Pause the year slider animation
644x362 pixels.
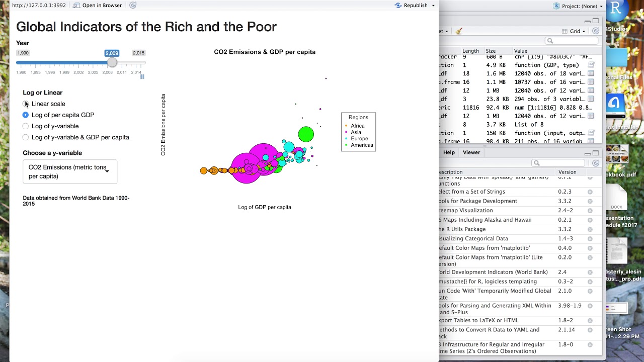click(142, 77)
